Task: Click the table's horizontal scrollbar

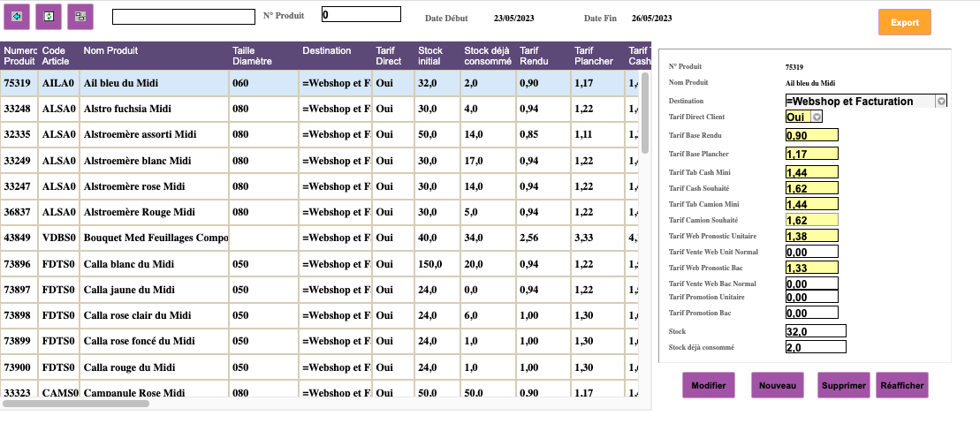Action: [76, 404]
